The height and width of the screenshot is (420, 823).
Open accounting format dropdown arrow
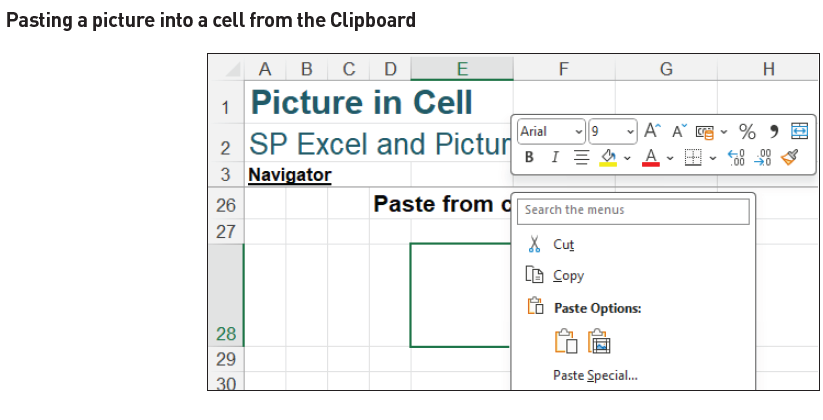point(724,132)
